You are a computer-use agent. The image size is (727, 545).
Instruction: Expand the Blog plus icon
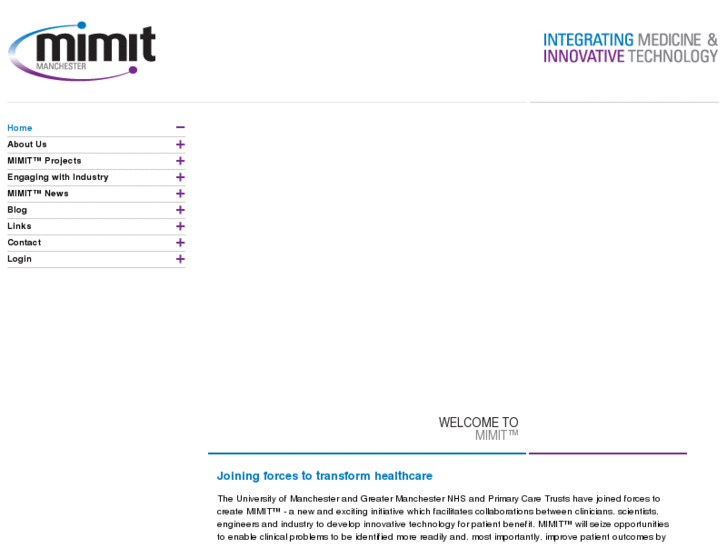[180, 210]
